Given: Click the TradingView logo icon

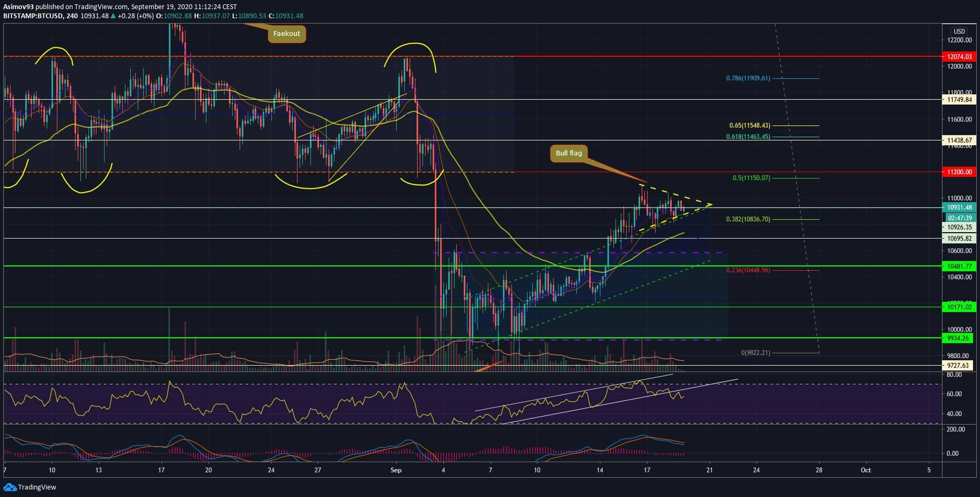Looking at the screenshot, I should [x=10, y=487].
